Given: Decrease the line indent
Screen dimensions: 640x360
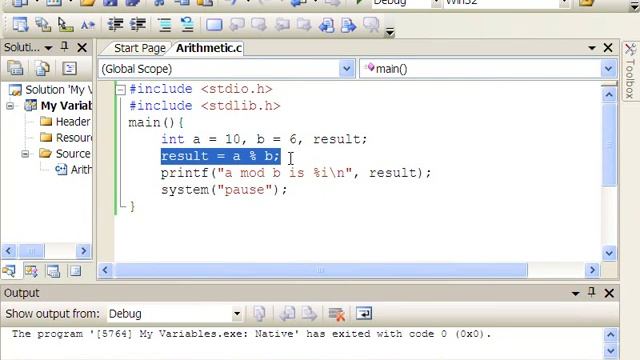Looking at the screenshot, I should coord(116,25).
